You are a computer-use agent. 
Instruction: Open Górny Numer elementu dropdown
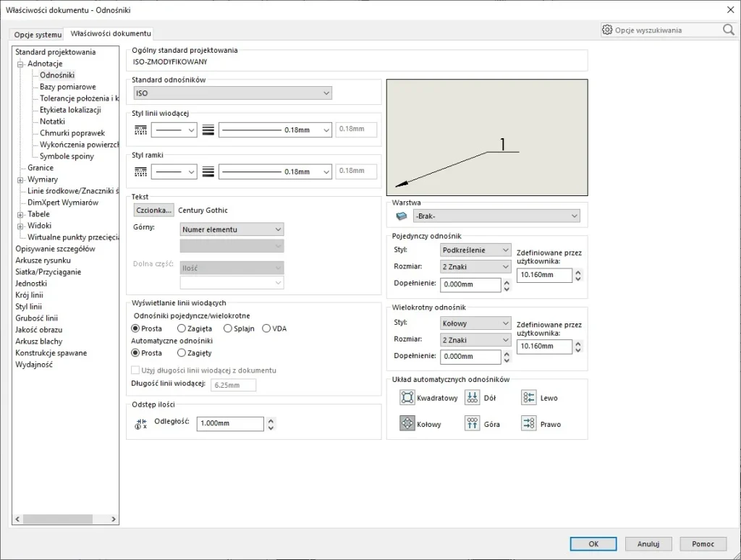[x=232, y=229]
